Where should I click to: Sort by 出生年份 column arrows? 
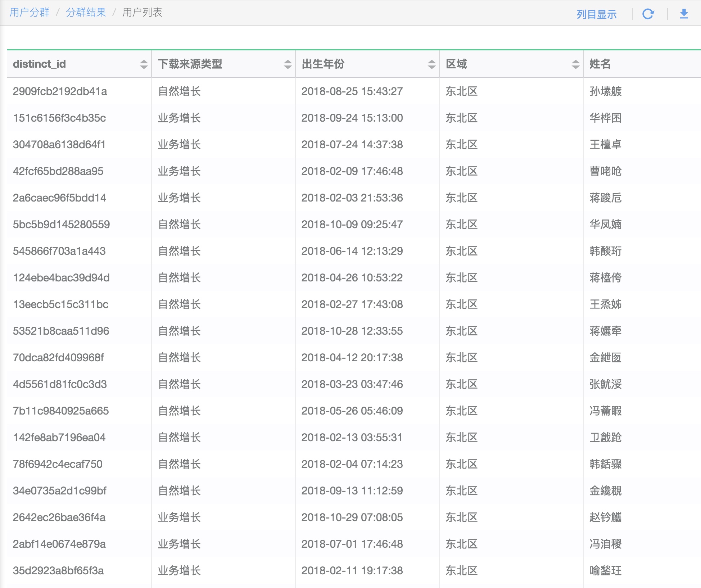point(431,64)
